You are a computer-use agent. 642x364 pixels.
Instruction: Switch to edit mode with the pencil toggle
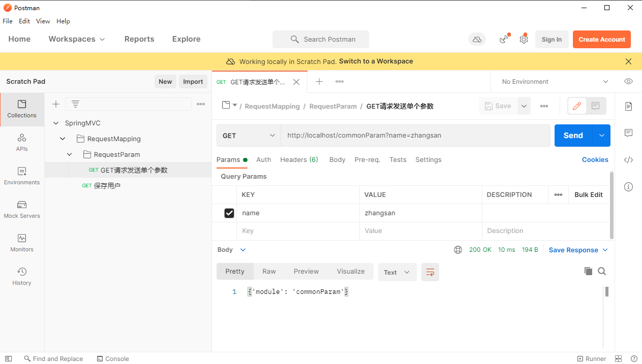[x=577, y=106]
